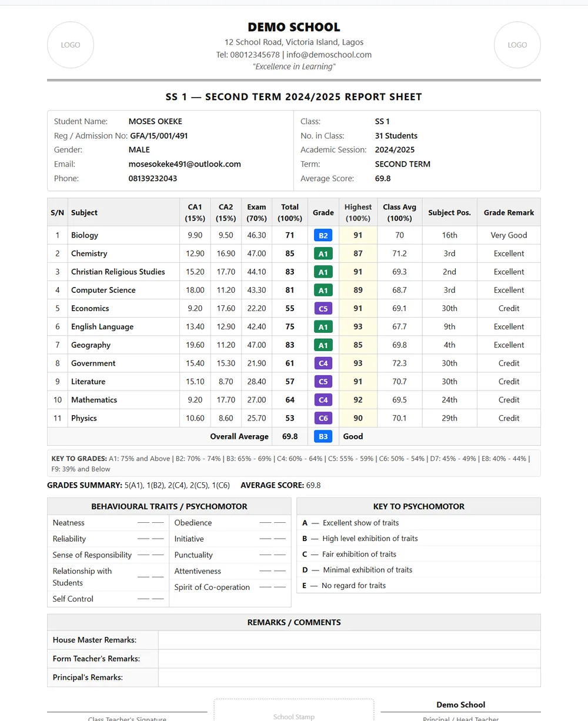This screenshot has width=588, height=721.
Task: Click the motto "Excellence in Learning"
Action: point(294,66)
